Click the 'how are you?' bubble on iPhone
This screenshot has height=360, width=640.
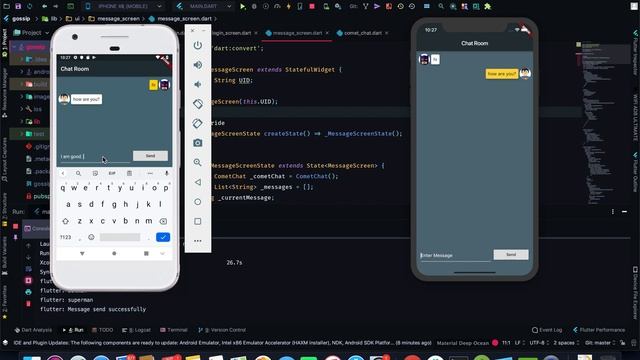click(502, 74)
